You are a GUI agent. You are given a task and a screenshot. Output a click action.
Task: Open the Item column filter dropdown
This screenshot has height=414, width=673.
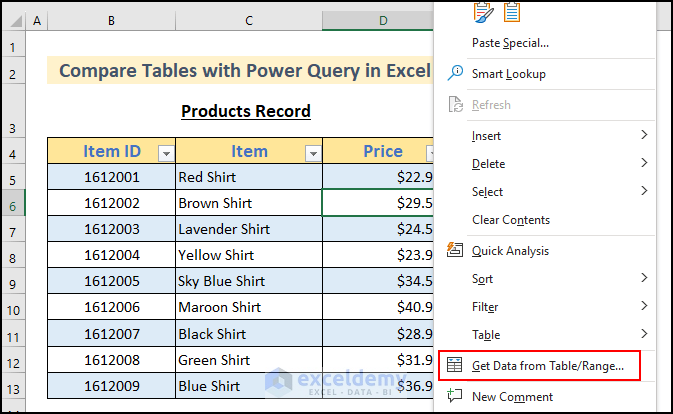point(313,153)
